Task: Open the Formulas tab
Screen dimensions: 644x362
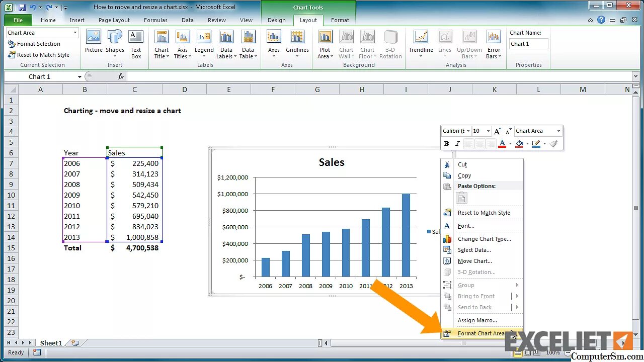Action: (x=155, y=20)
